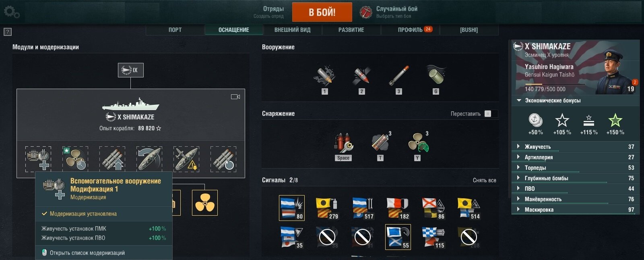This screenshot has width=644, height=260.
Task: Click Снять все to remove signals
Action: coord(484,180)
